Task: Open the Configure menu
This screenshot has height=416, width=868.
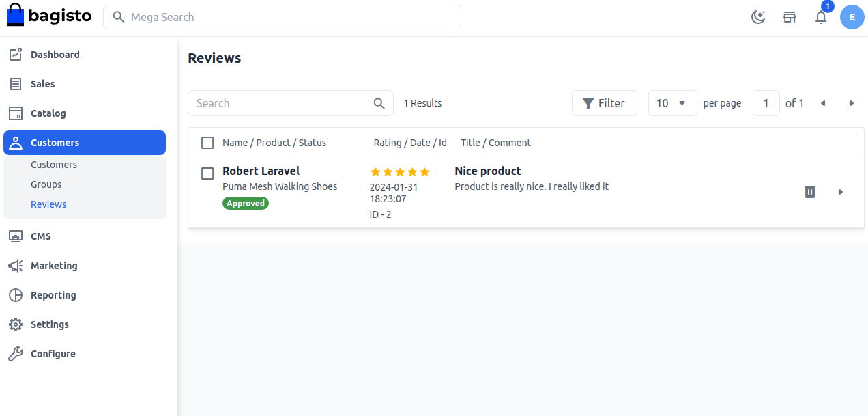Action: [x=53, y=354]
